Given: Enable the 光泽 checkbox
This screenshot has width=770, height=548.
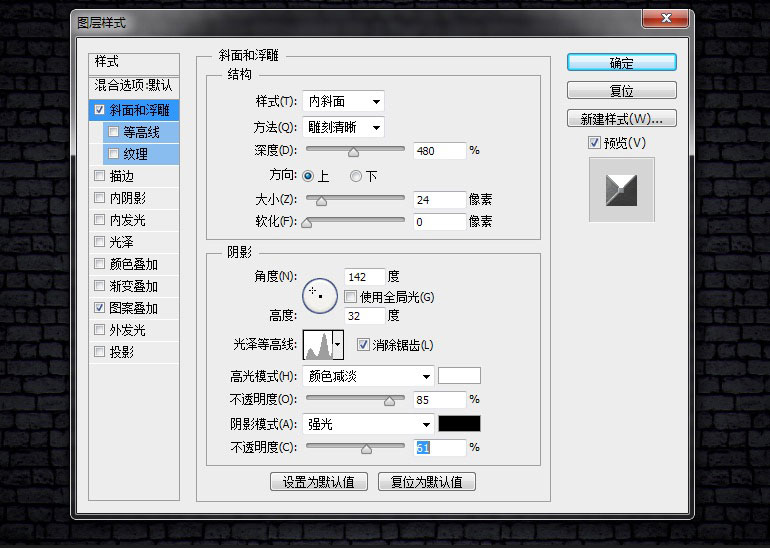Looking at the screenshot, I should pos(99,242).
